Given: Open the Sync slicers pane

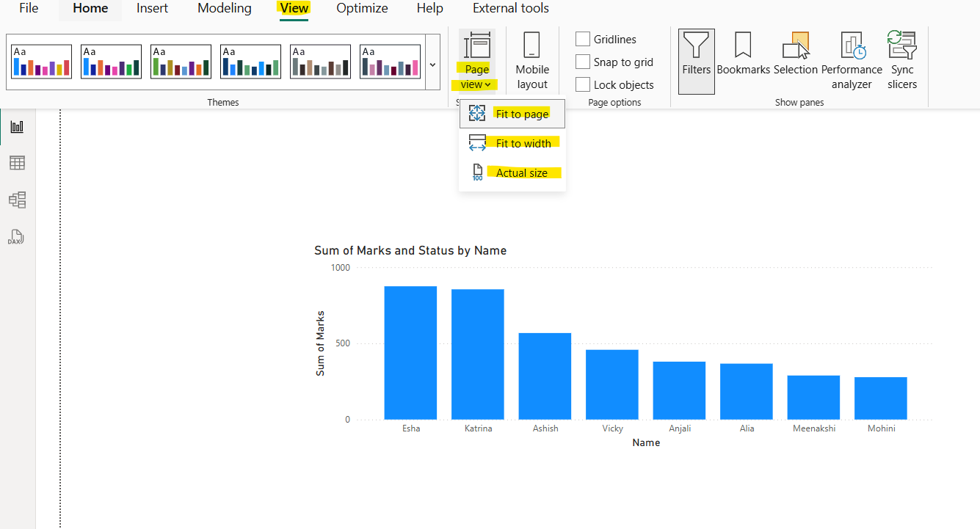Looking at the screenshot, I should point(901,59).
